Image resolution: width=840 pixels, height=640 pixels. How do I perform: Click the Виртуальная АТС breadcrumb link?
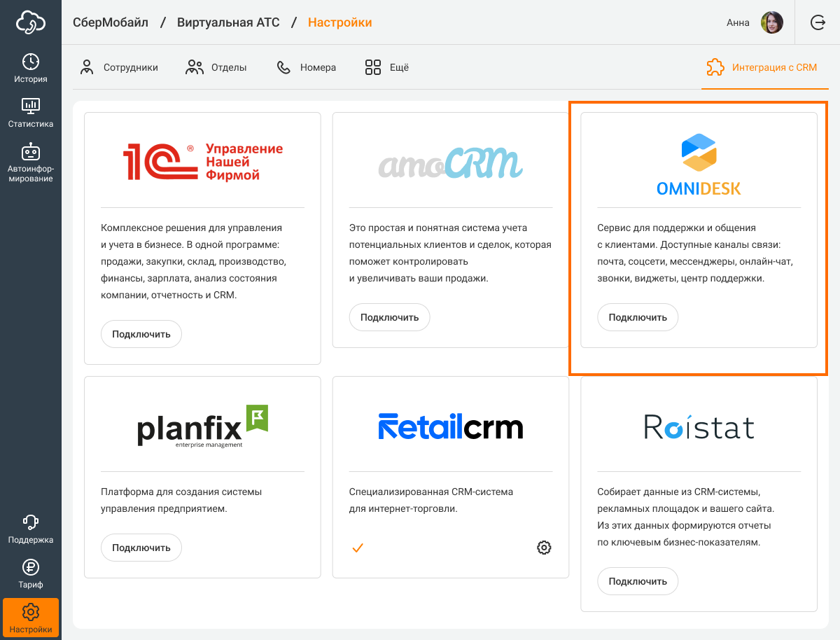pos(228,22)
